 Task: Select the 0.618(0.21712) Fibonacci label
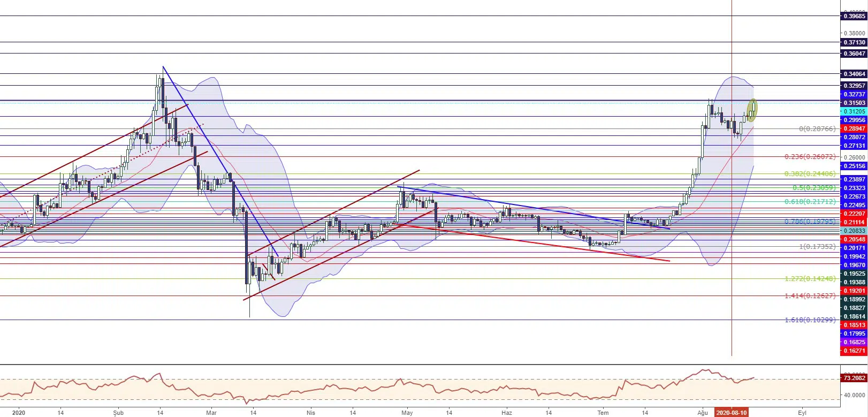coord(810,202)
